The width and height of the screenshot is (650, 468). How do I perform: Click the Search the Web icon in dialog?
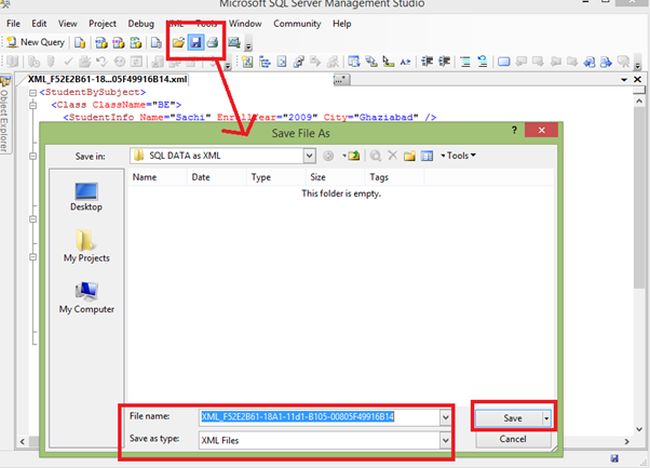pyautogui.click(x=376, y=156)
